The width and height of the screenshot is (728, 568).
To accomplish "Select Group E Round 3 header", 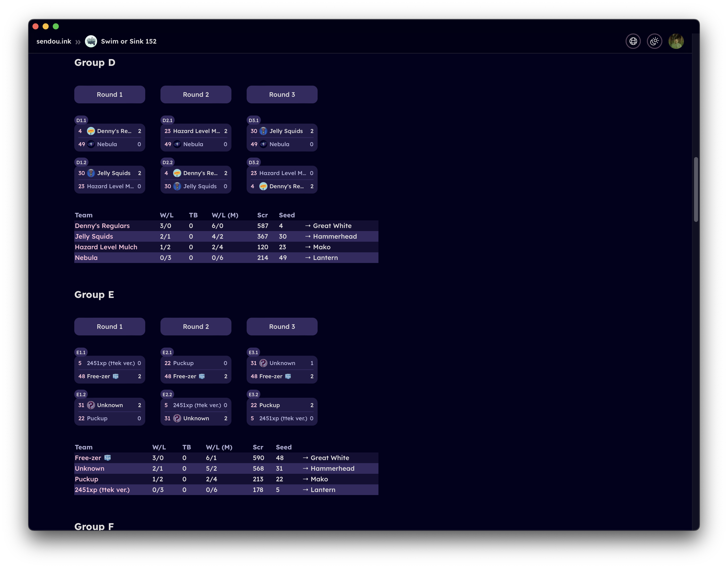I will pos(282,327).
